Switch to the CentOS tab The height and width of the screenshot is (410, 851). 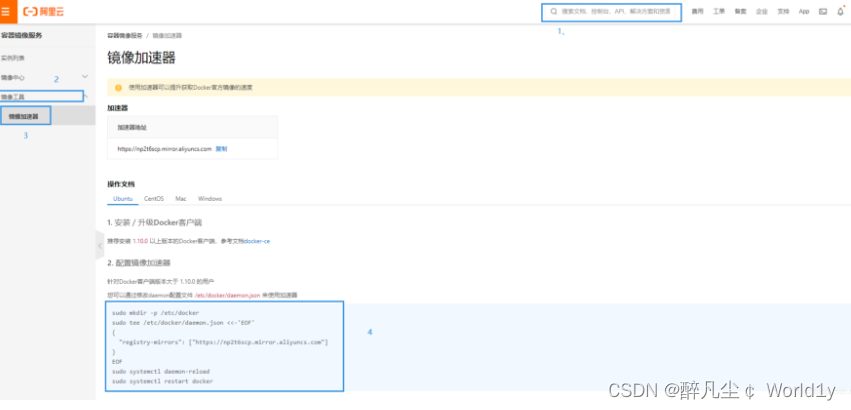154,199
